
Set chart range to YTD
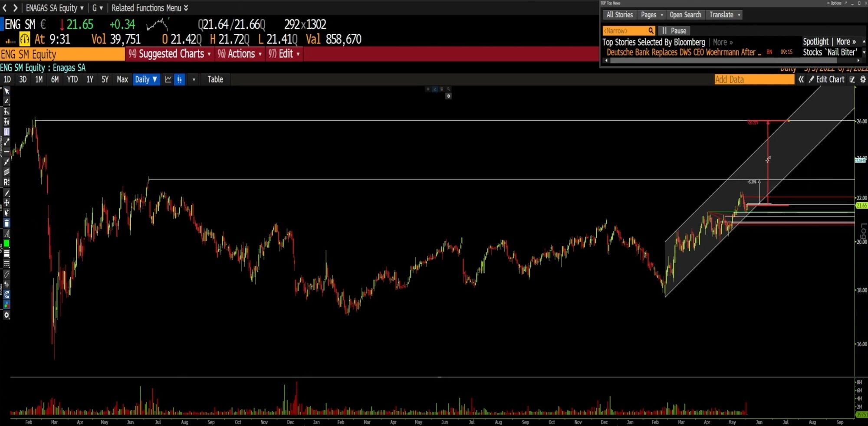coord(72,79)
